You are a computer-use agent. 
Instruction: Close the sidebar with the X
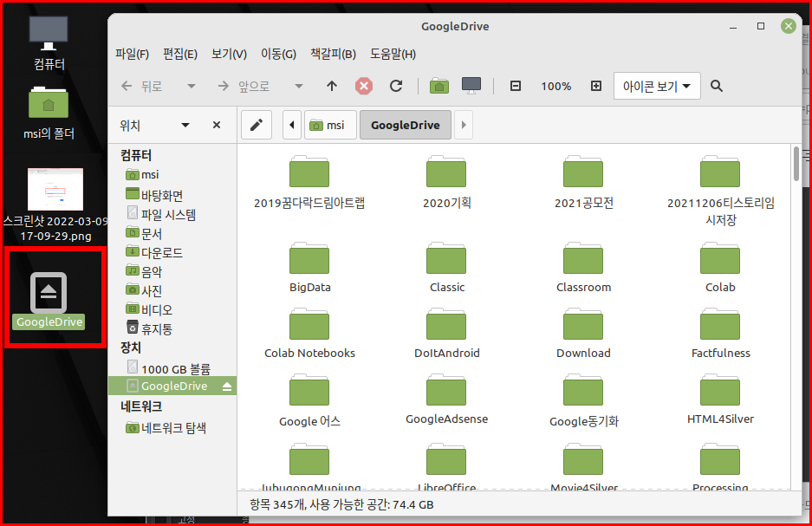click(217, 125)
